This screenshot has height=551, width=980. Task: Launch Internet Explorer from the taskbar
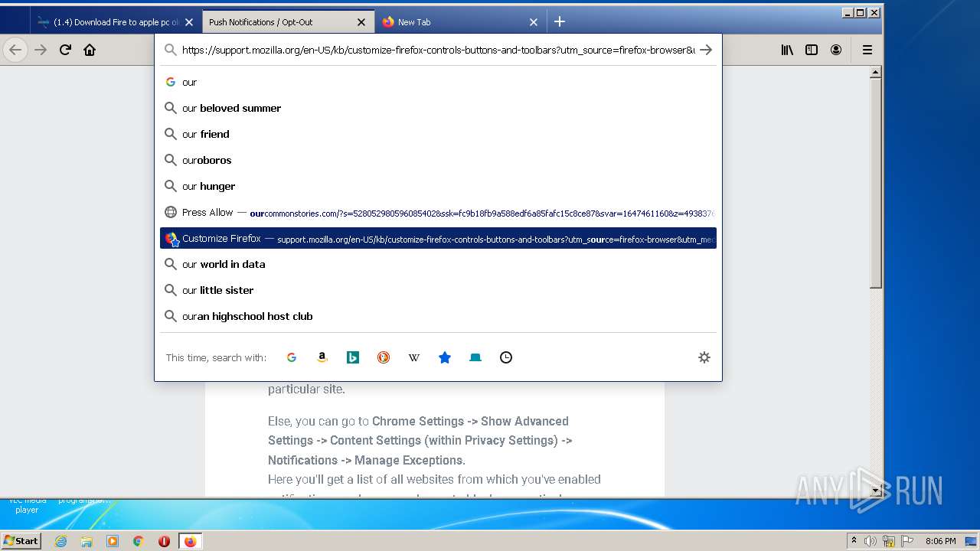click(60, 541)
